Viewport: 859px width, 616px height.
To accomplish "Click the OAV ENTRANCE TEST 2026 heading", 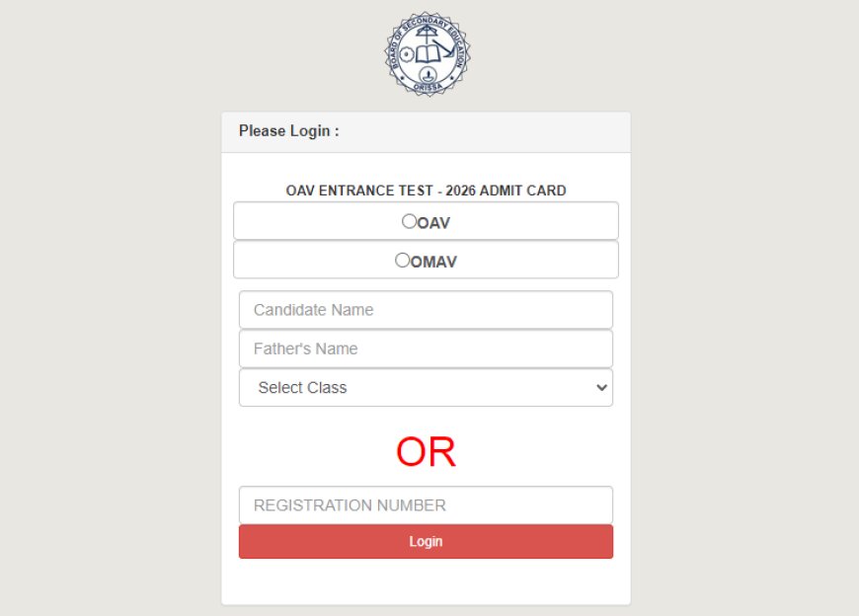I will 426,191.
